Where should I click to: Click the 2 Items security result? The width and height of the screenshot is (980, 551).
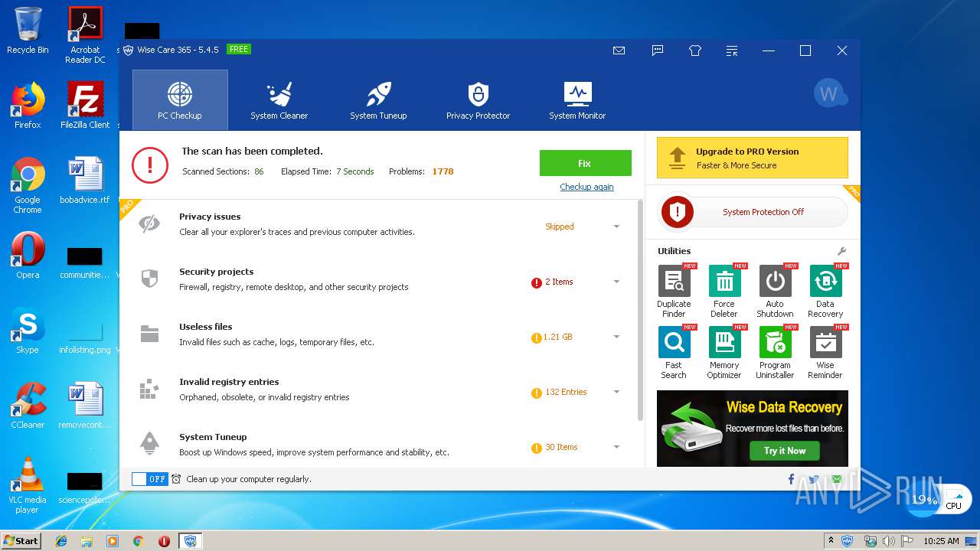pyautogui.click(x=559, y=282)
